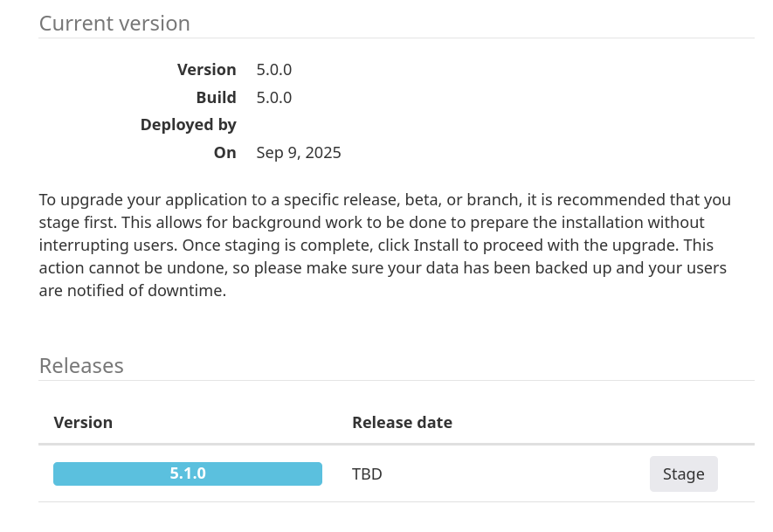Click the Release date column header
This screenshot has height=532, width=773.
pyautogui.click(x=402, y=422)
